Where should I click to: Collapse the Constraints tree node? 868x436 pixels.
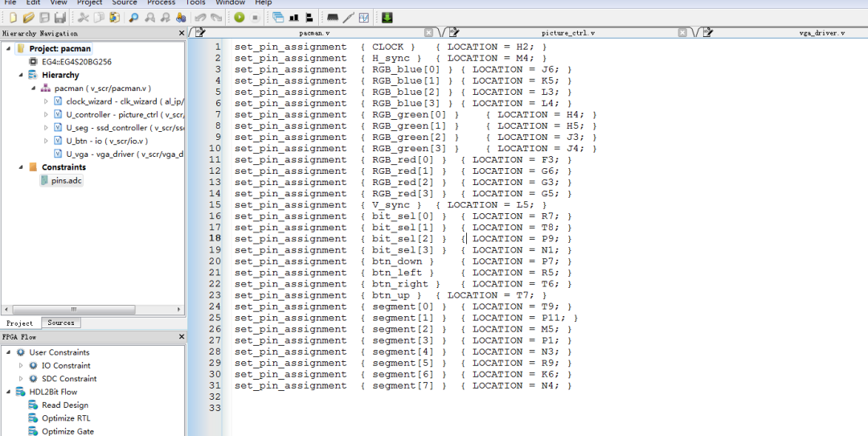pos(21,167)
